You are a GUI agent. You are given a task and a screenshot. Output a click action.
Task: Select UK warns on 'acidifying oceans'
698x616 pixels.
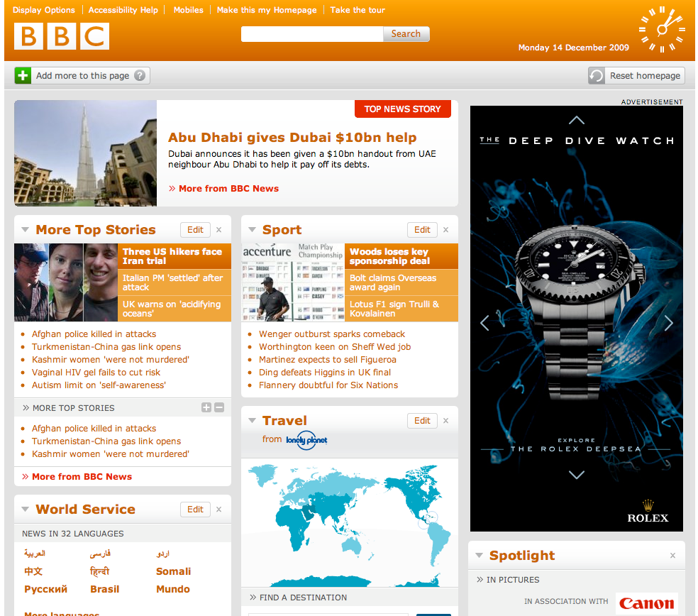pyautogui.click(x=174, y=309)
